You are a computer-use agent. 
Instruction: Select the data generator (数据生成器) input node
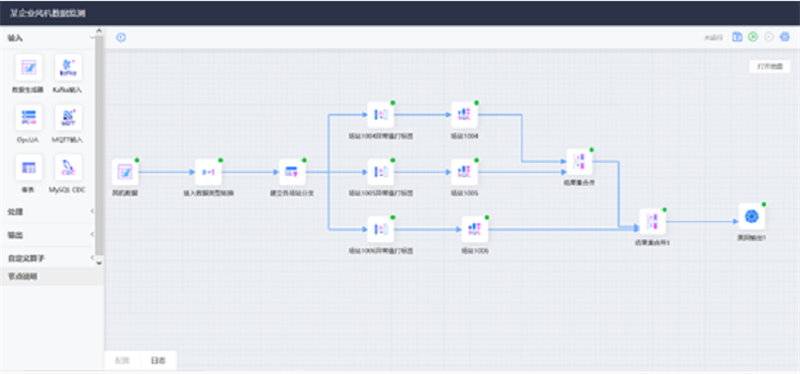click(29, 67)
